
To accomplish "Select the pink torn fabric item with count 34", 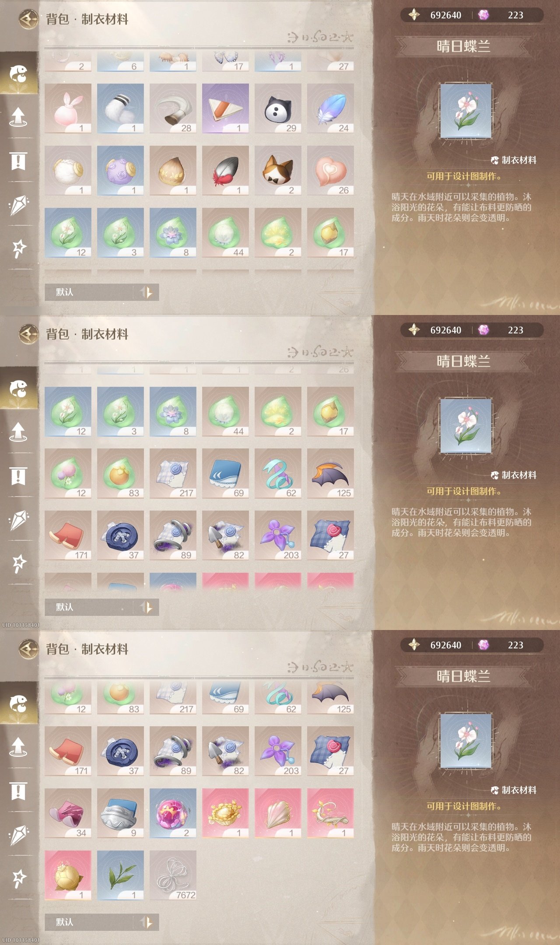I will point(68,813).
